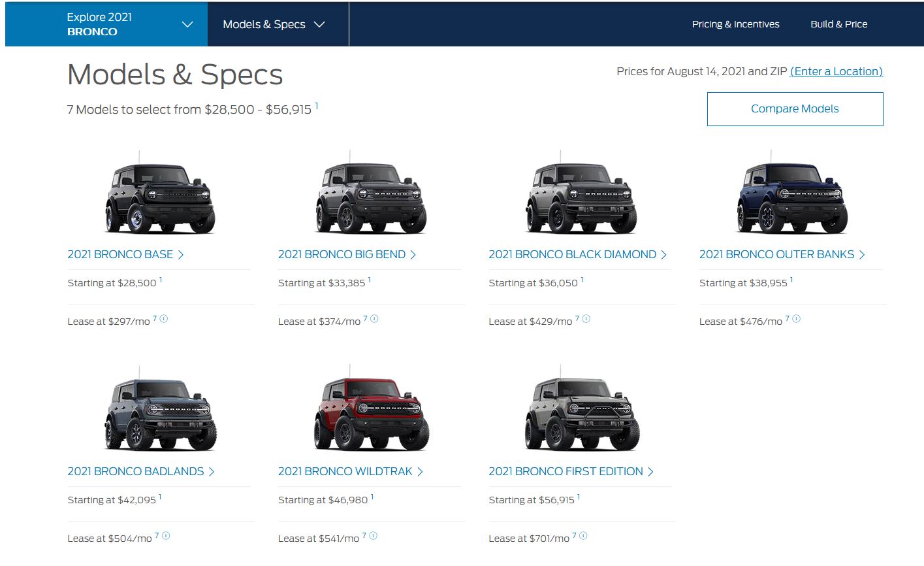The width and height of the screenshot is (924, 566).
Task: Click the 'Lease at $374/mo' text
Action: 319,322
